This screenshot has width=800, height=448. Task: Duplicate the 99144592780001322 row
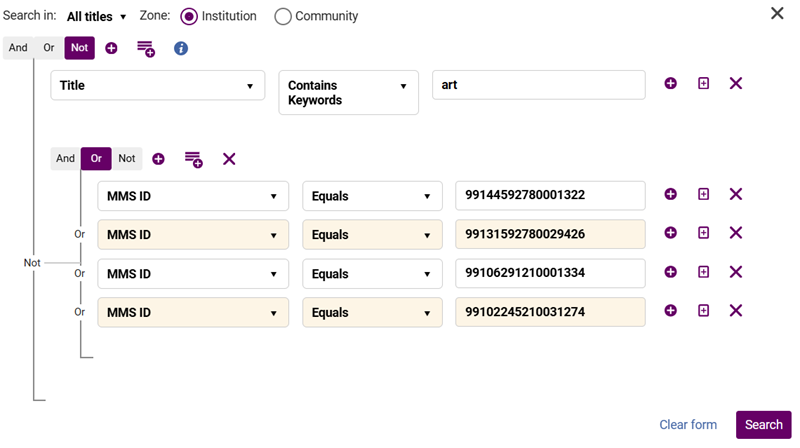704,194
